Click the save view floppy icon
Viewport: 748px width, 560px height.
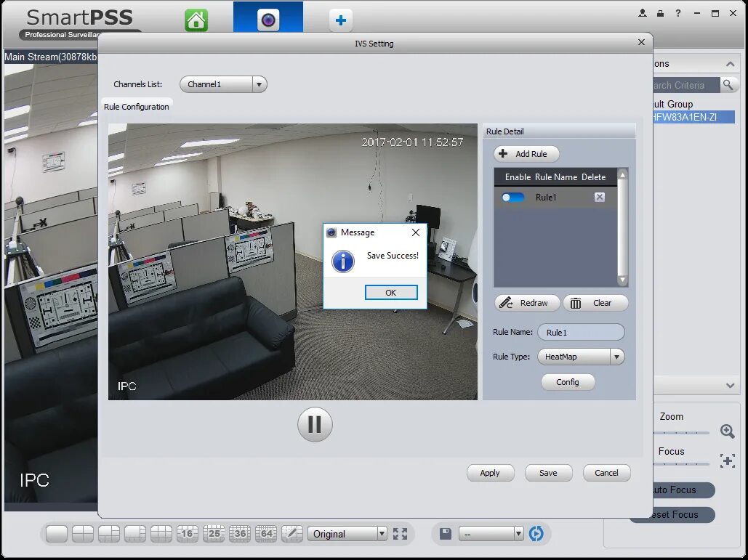[446, 534]
